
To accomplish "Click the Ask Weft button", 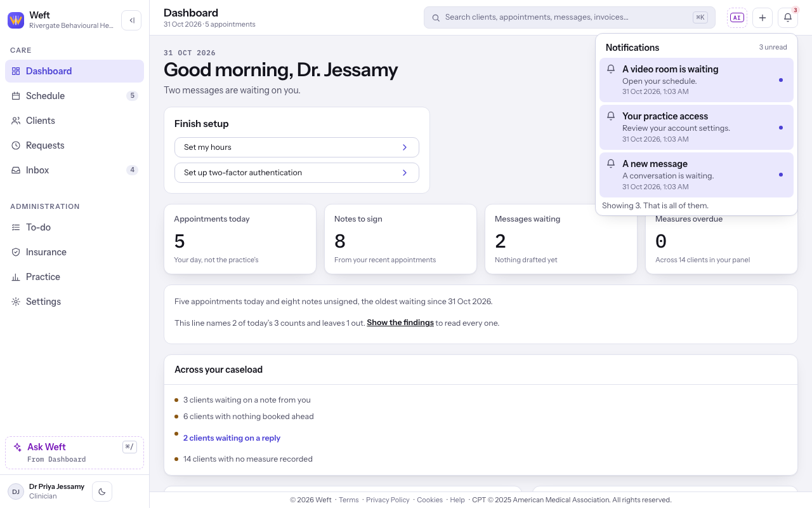I will point(75,453).
